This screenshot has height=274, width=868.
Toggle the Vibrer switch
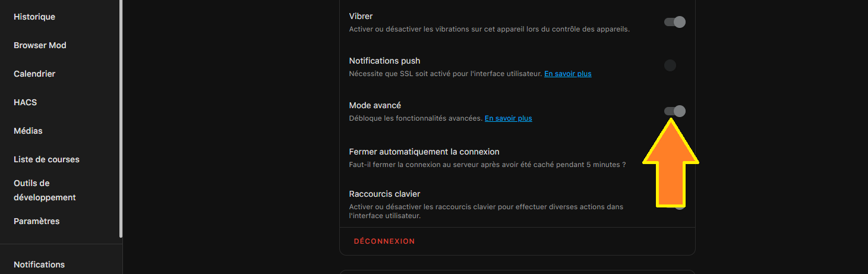point(674,22)
